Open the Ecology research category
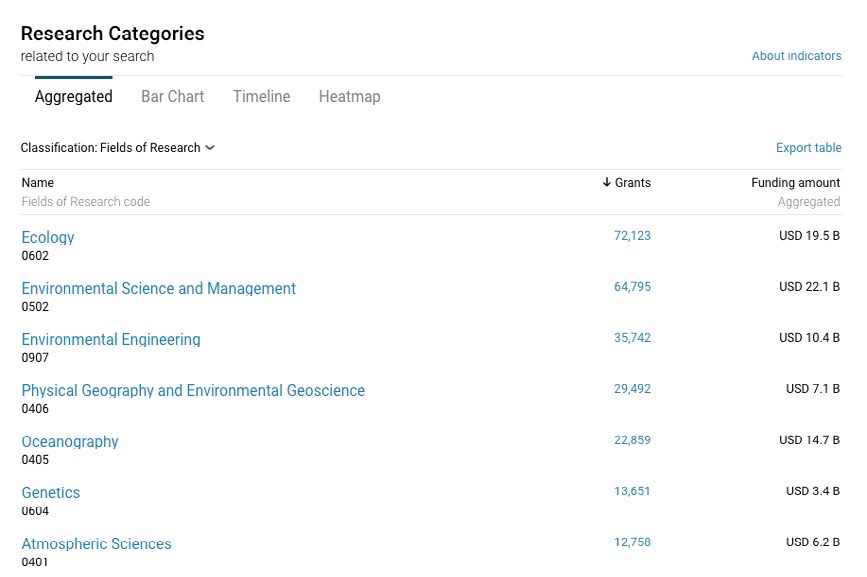 [48, 238]
